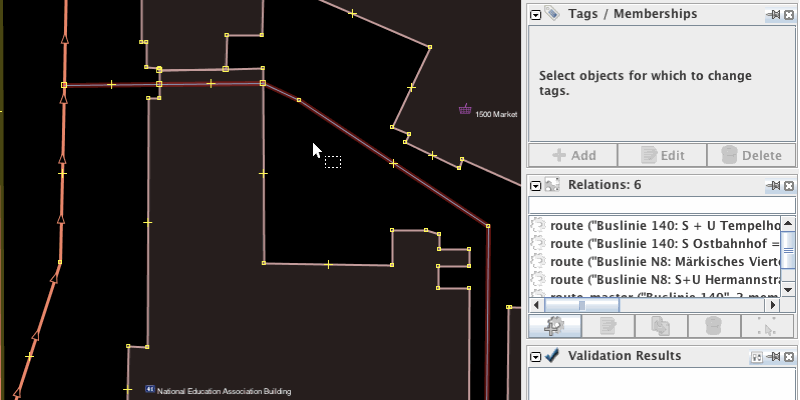Delete the selected relation icon
The width and height of the screenshot is (800, 400).
click(714, 326)
